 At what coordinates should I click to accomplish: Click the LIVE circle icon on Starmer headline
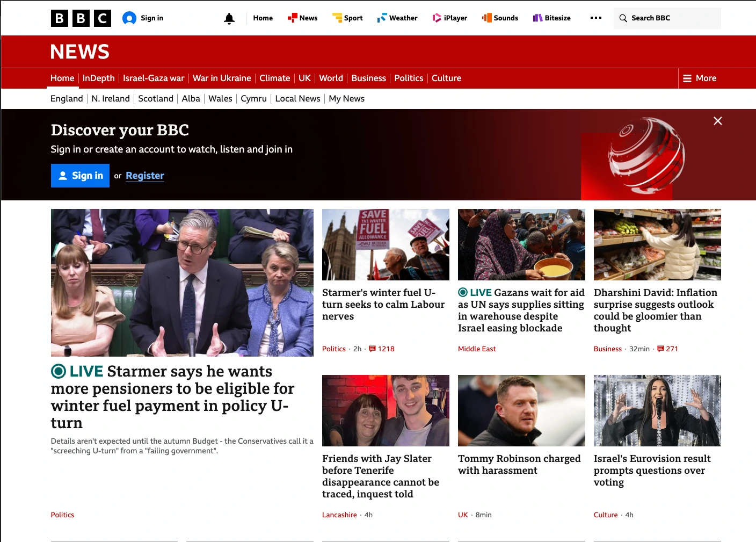coord(59,371)
